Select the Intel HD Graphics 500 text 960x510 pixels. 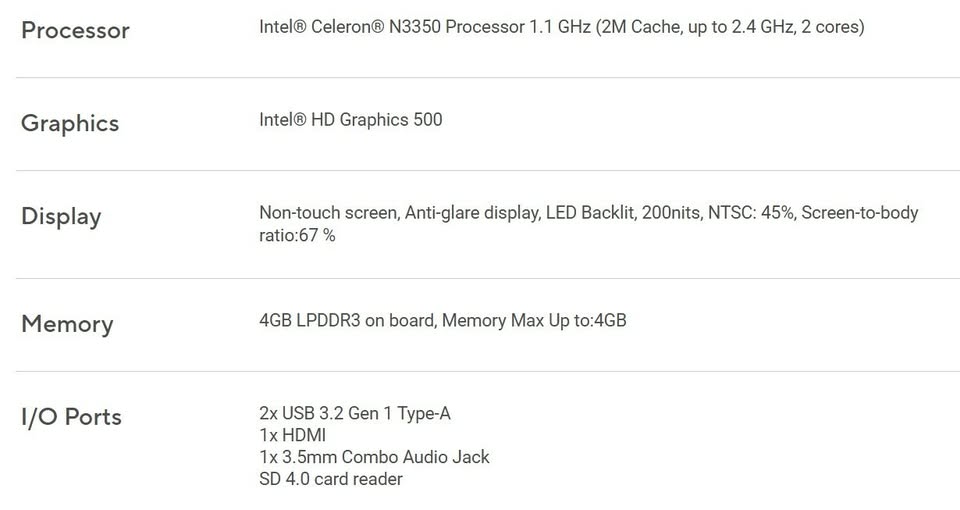point(350,120)
